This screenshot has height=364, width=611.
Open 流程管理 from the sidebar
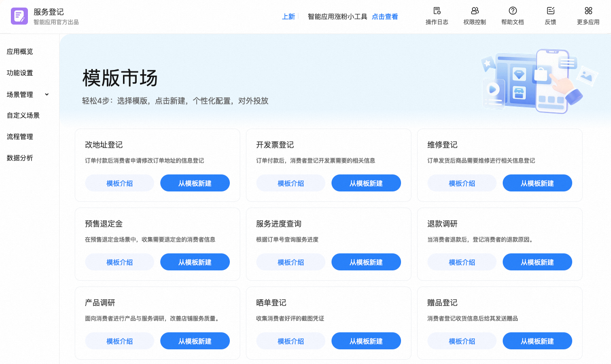pos(20,137)
